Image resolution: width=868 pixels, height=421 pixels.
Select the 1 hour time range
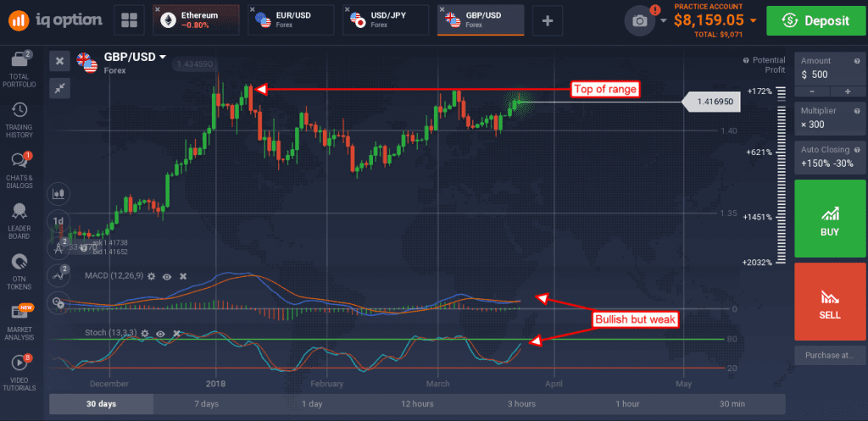tap(627, 404)
